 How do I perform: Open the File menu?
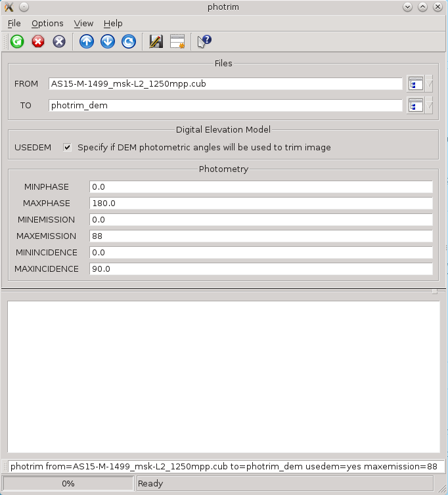coord(14,23)
